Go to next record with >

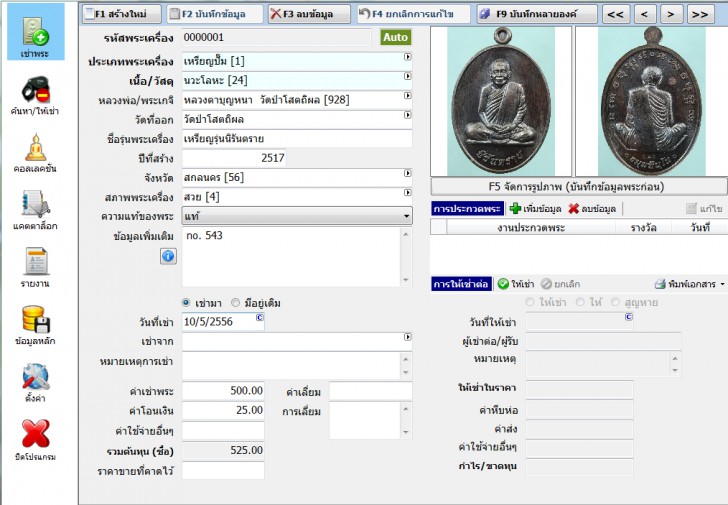[671, 14]
